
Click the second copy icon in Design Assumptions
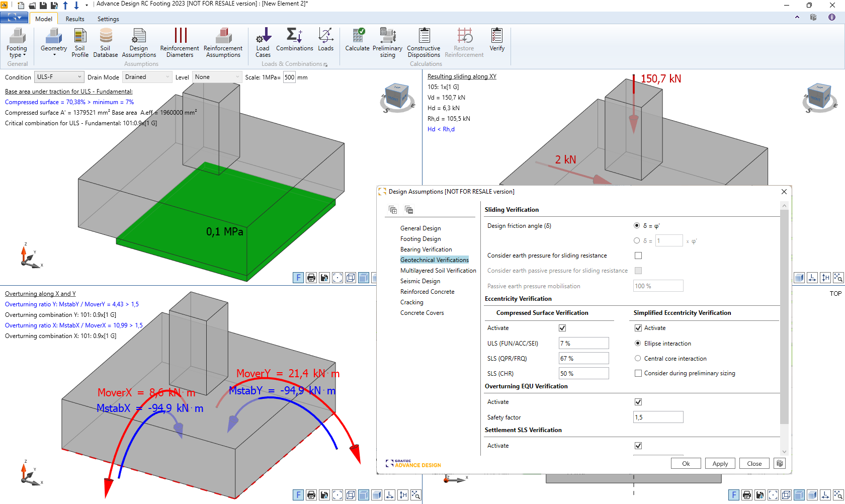[409, 210]
